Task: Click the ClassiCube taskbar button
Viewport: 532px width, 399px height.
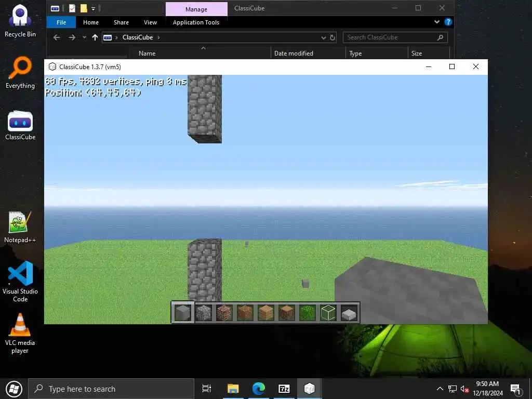Action: pyautogui.click(x=310, y=389)
